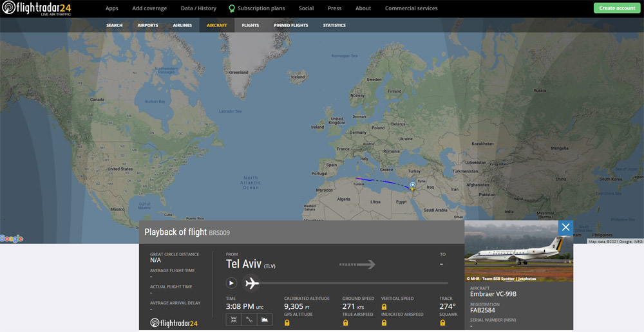Open the Apps menu
Viewport: 644px width, 332px height.
coord(111,8)
